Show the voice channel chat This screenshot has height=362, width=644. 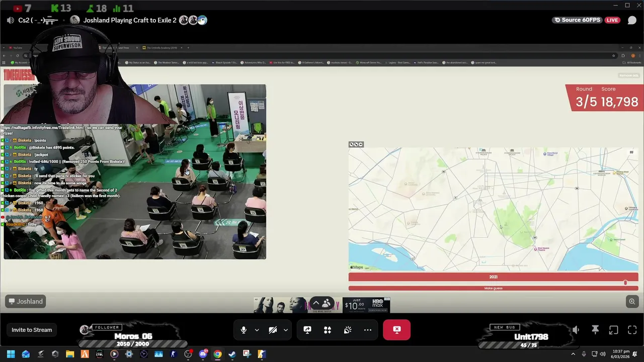[x=632, y=20]
